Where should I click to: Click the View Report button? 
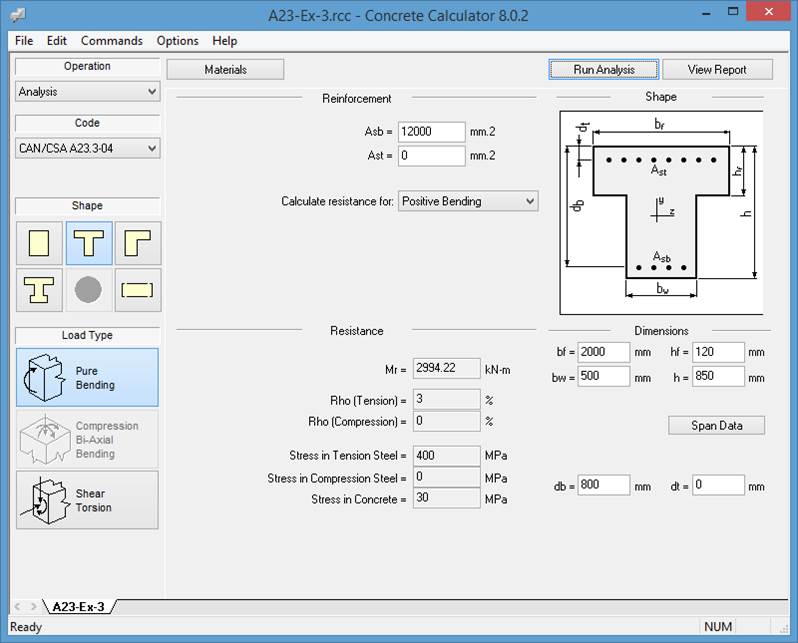(x=717, y=70)
